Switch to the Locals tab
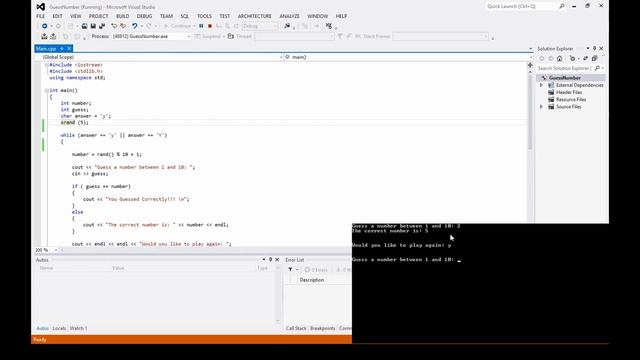This screenshot has height=360, width=640. point(59,328)
